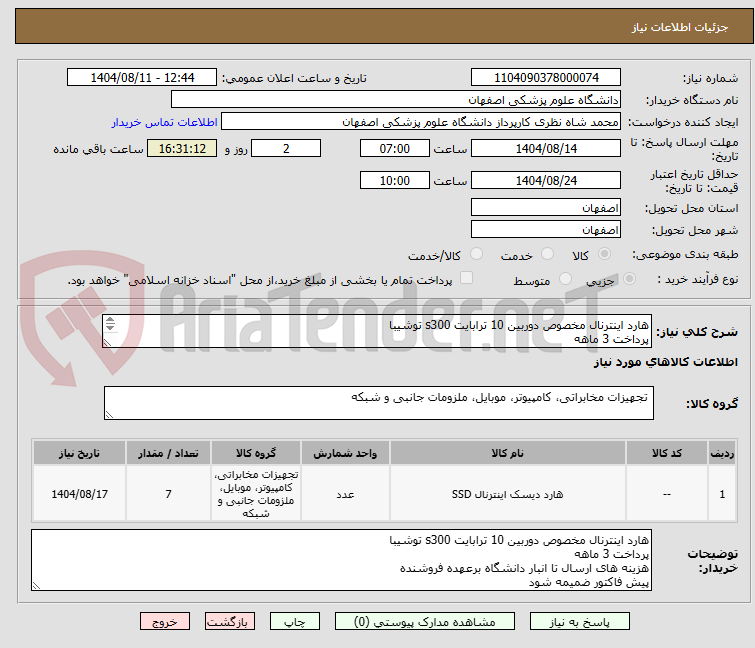Image resolution: width=755 pixels, height=648 pixels.
Task: Click the response deadline date 1404/08/14 field
Action: tap(546, 148)
